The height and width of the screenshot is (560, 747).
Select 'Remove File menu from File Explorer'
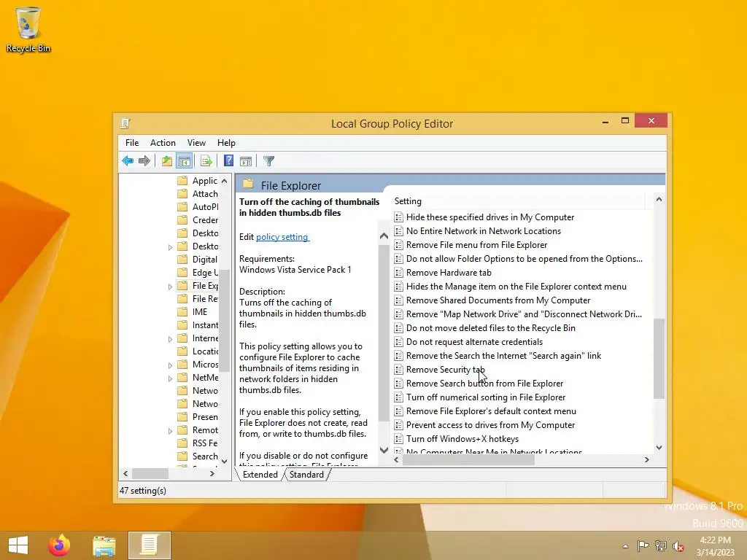click(x=477, y=245)
